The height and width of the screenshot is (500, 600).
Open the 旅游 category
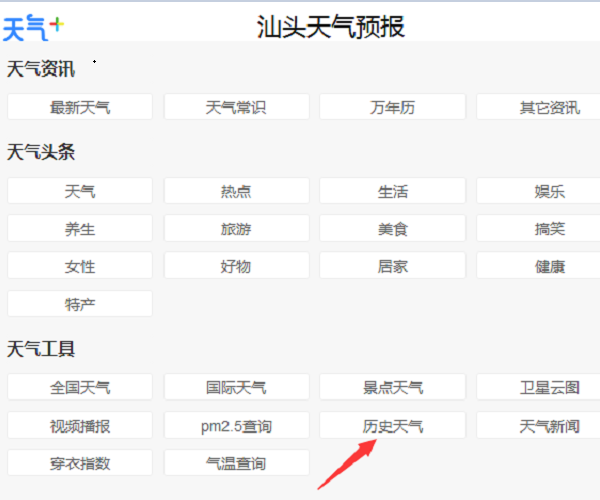pos(236,228)
